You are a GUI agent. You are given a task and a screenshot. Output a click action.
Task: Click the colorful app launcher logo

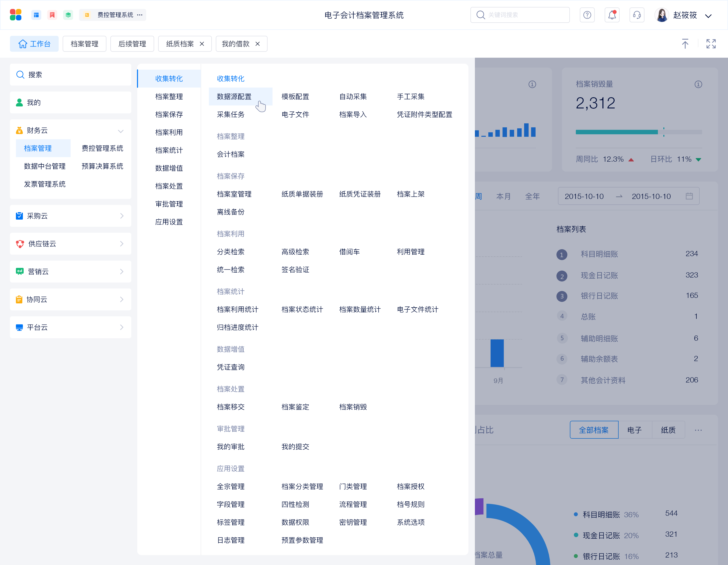pos(16,15)
